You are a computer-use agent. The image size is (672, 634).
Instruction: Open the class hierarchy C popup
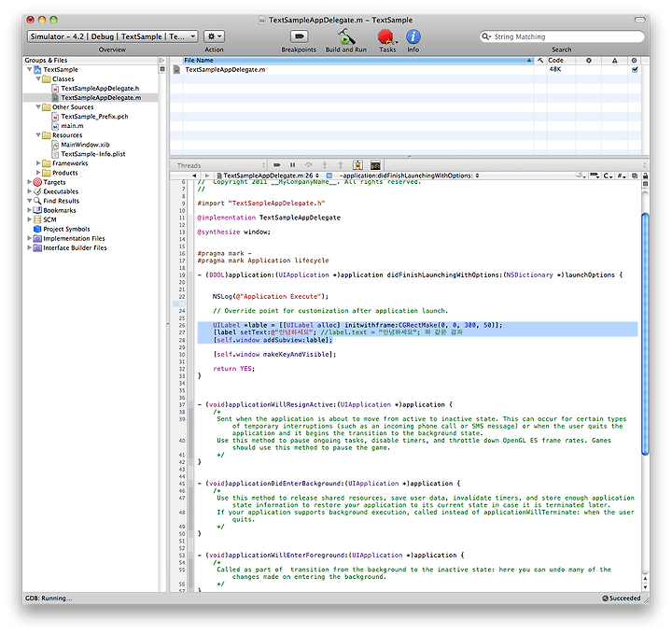pyautogui.click(x=608, y=176)
